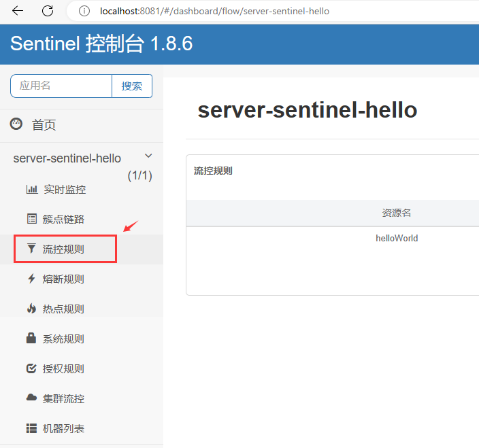Click the bar chart icon for 实时监控
The image size is (479, 448).
pos(32,189)
